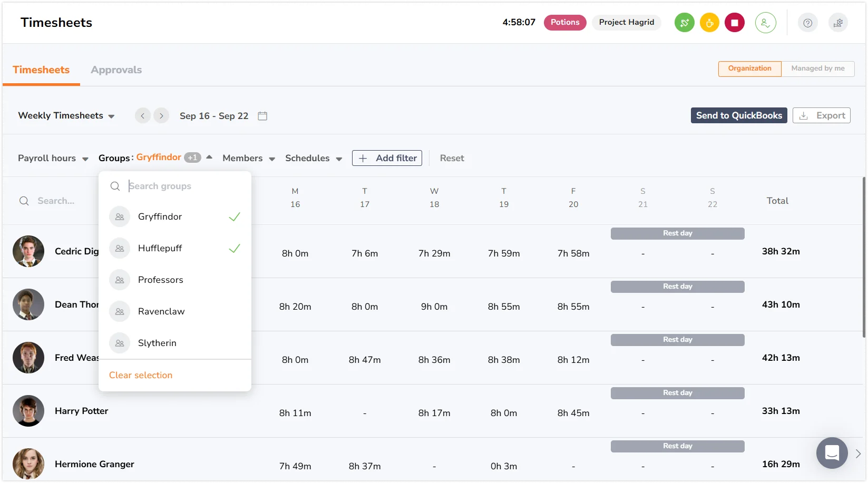Image resolution: width=868 pixels, height=483 pixels.
Task: Click the green person check status icon
Action: 765,23
